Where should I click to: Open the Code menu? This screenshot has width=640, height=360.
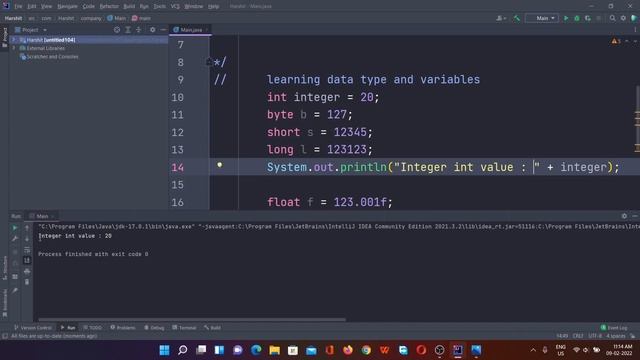(x=89, y=7)
